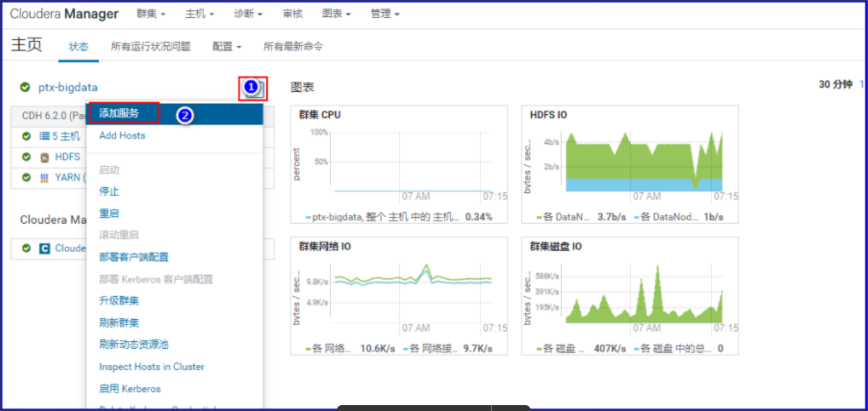
Task: Open the 图表 dropdown menu
Action: coord(337,13)
